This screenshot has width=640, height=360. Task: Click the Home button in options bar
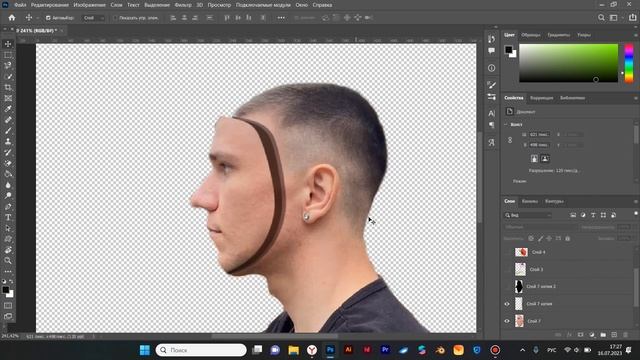coord(12,18)
